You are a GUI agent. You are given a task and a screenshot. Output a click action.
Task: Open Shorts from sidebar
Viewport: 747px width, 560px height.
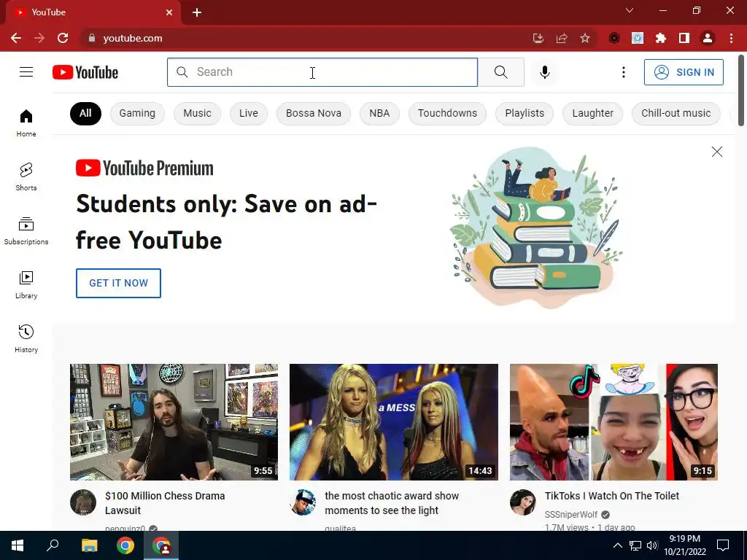click(26, 176)
